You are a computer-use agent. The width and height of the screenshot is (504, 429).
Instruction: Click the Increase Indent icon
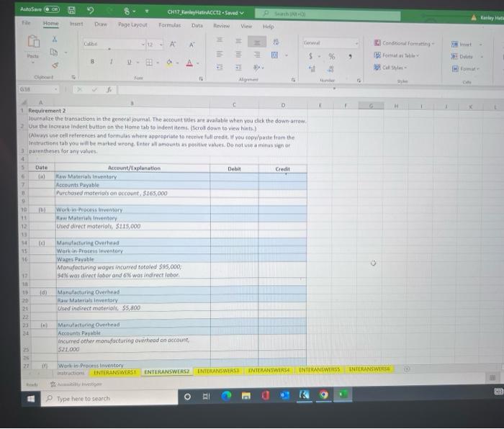click(238, 68)
